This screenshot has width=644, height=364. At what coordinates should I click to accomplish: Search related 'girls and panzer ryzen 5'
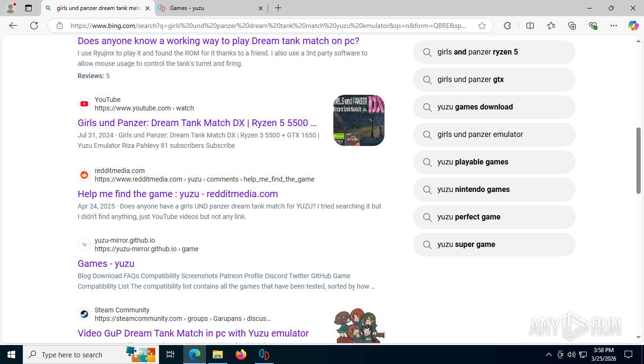point(494,52)
